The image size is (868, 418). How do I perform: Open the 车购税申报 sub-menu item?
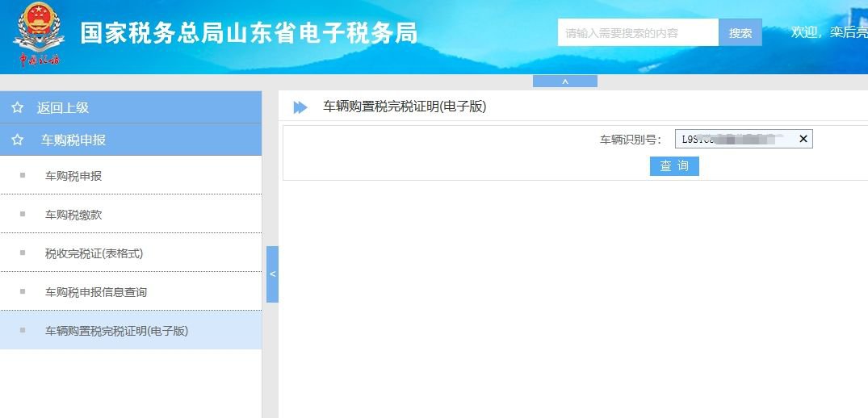[73, 176]
